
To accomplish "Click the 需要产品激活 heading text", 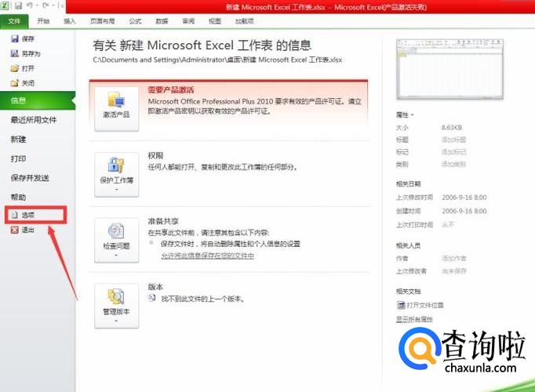I will point(171,90).
